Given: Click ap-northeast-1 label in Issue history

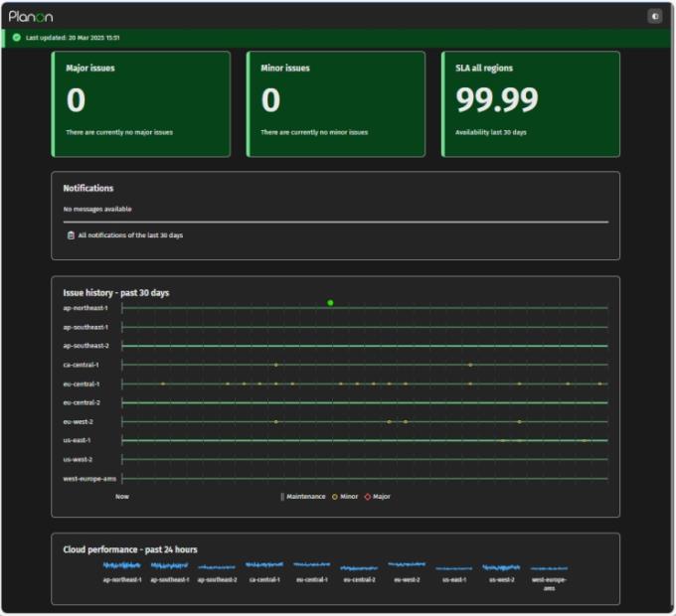Looking at the screenshot, I should pos(85,308).
